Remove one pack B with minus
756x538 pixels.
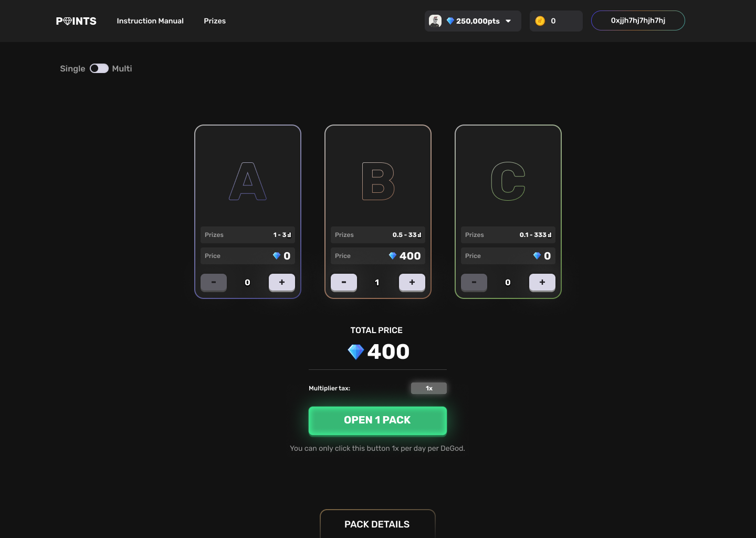click(x=344, y=282)
